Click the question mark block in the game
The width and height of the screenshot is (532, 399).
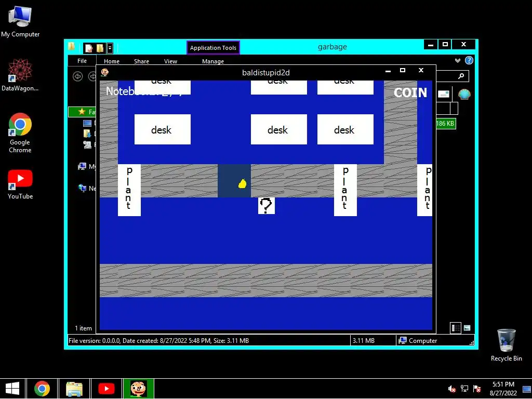coord(267,206)
